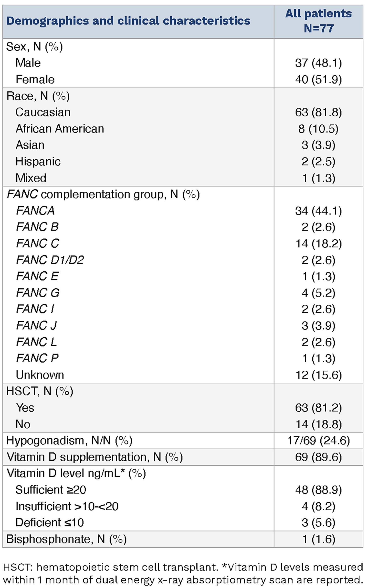Click the 'All patients N=77' column header
The image size is (368, 588).
click(318, 21)
